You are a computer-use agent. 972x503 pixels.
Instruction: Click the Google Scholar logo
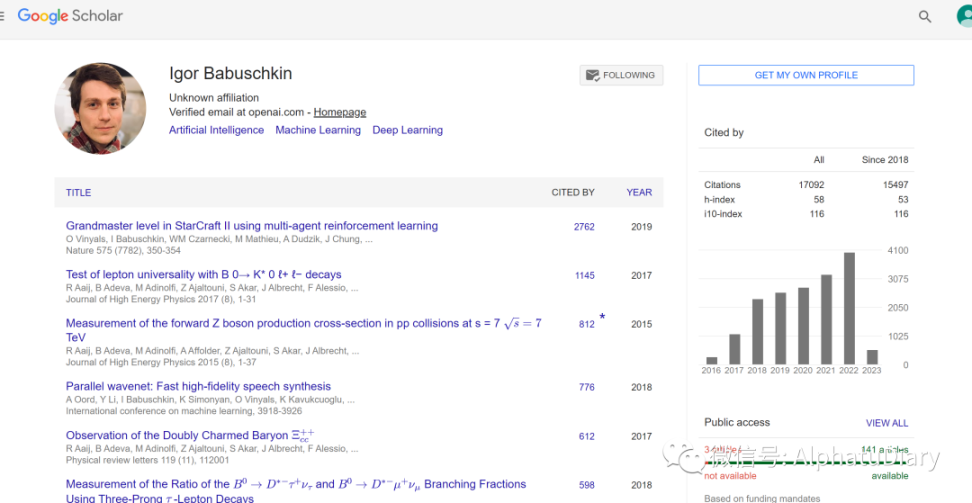pyautogui.click(x=70, y=16)
